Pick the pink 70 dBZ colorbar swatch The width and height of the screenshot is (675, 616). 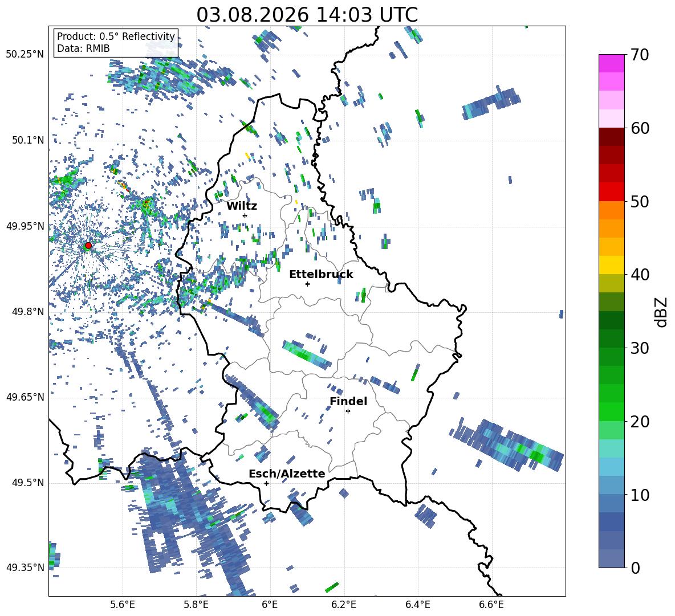point(611,63)
